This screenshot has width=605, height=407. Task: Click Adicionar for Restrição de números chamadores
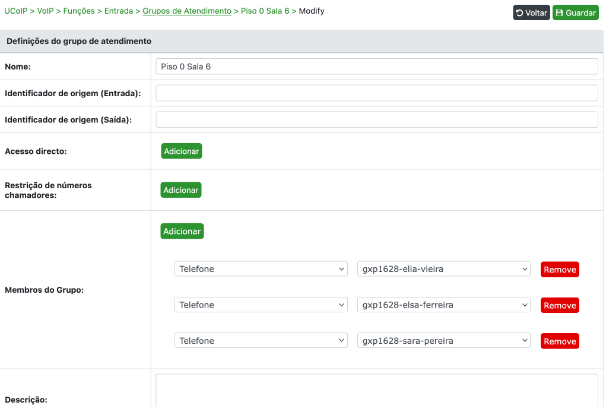182,190
